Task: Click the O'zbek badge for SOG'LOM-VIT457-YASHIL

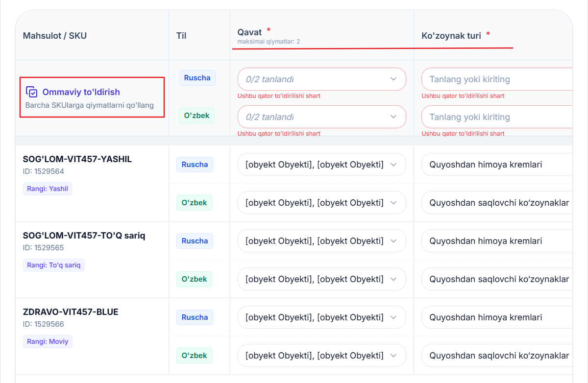Action: pos(194,203)
